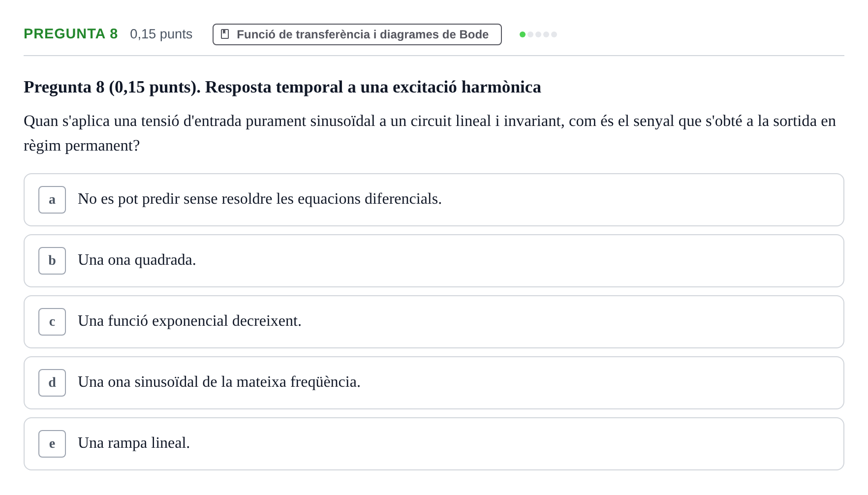Open the 'Funció de transferència i diagrames de Bode' topic tag
The height and width of the screenshot is (495, 868).
pos(357,34)
